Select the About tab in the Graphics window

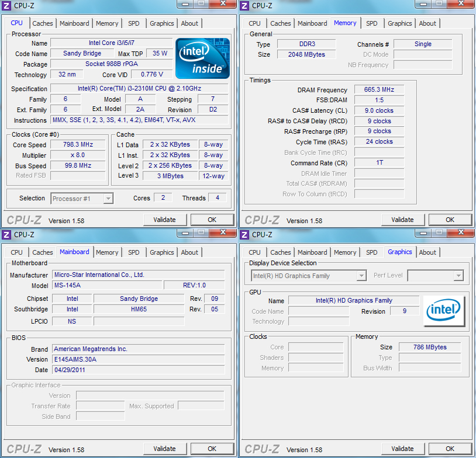(x=427, y=252)
